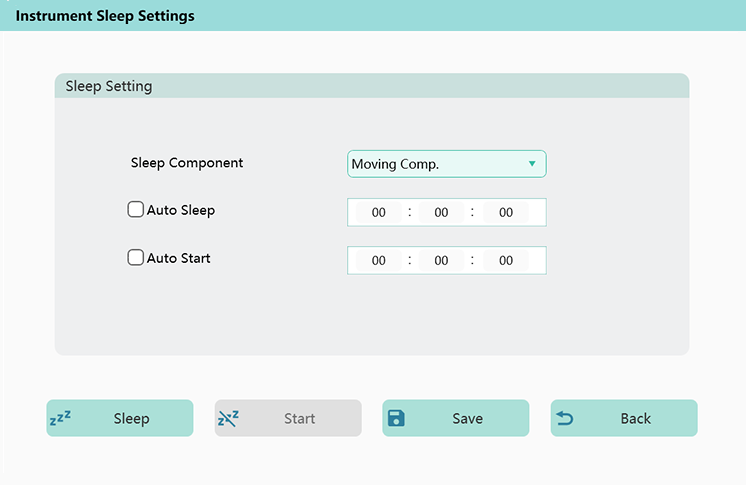Click the dropdown arrow beside Moving Comp.
Image resolution: width=746 pixels, height=485 pixels.
tap(532, 164)
